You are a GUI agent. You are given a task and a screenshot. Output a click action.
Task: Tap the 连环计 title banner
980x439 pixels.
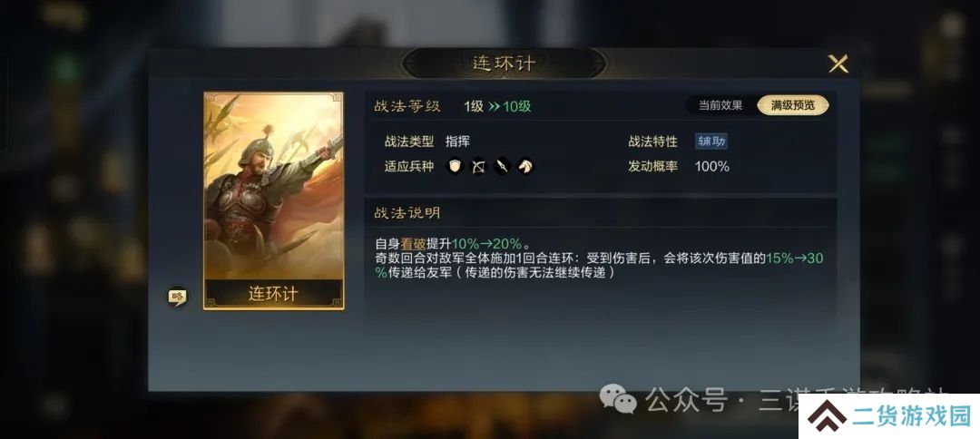[x=504, y=63]
